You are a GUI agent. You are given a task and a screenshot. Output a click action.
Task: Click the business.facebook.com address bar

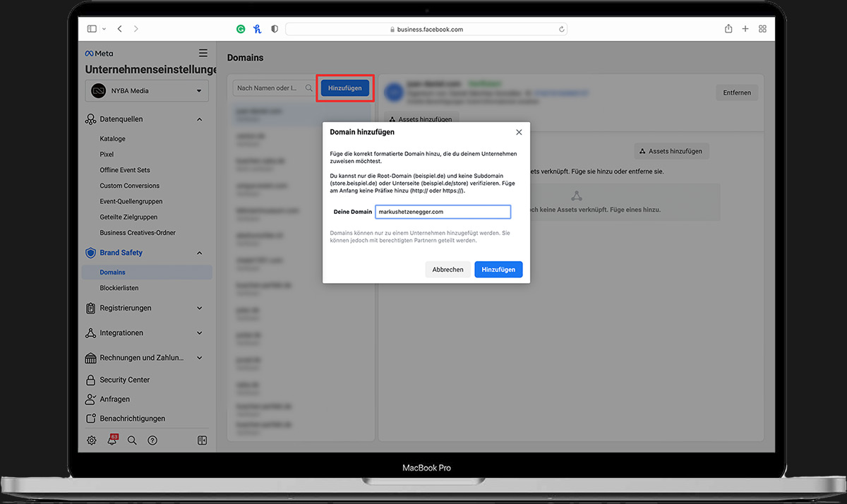coord(426,29)
